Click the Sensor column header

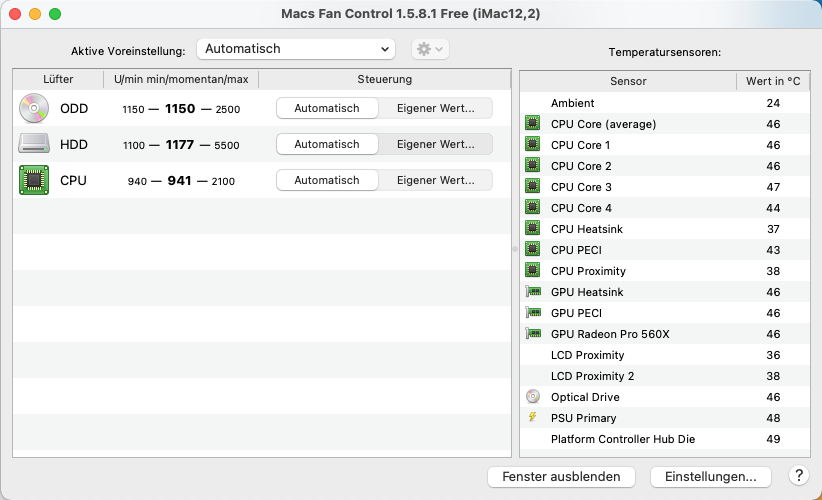tap(628, 81)
